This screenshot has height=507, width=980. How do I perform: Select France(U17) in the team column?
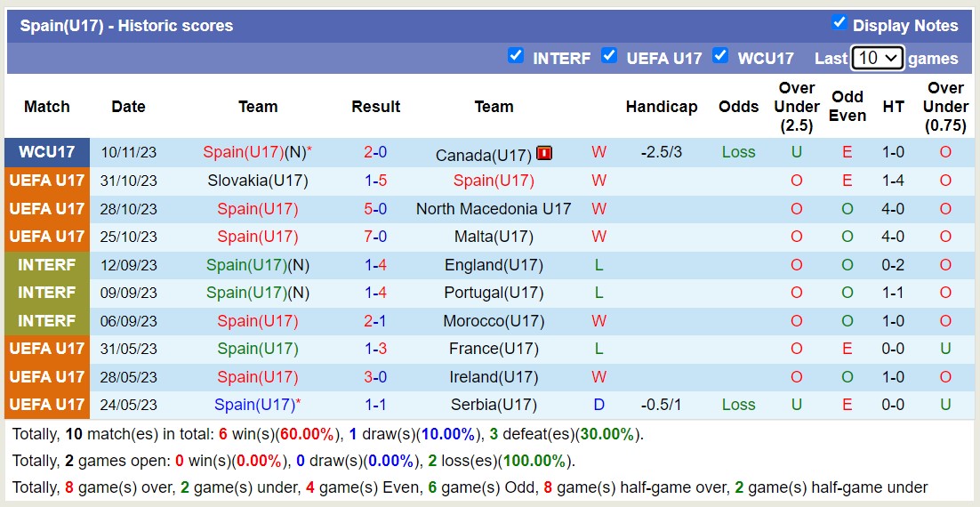point(494,349)
